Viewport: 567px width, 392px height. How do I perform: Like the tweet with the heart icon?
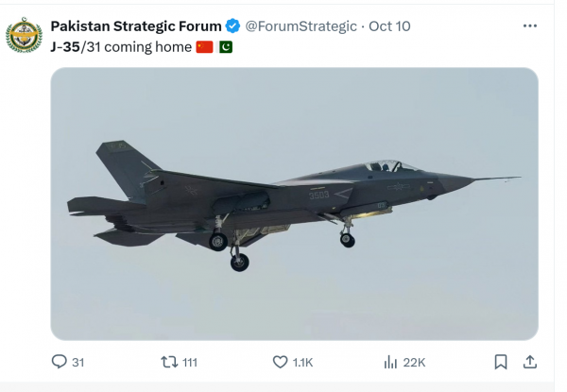(x=280, y=362)
